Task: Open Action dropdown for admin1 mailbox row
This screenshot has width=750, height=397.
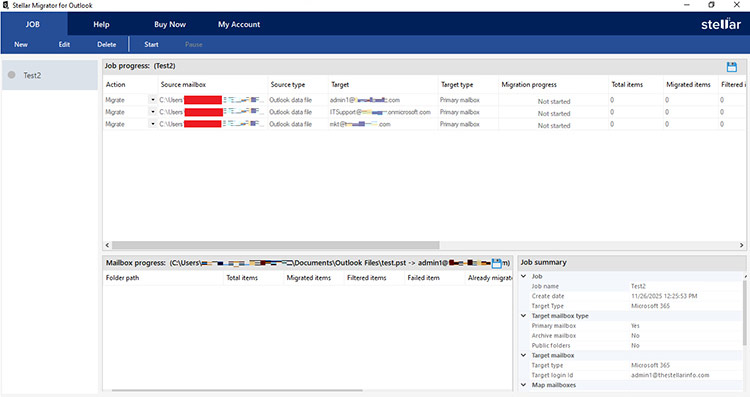Action: pos(153,100)
